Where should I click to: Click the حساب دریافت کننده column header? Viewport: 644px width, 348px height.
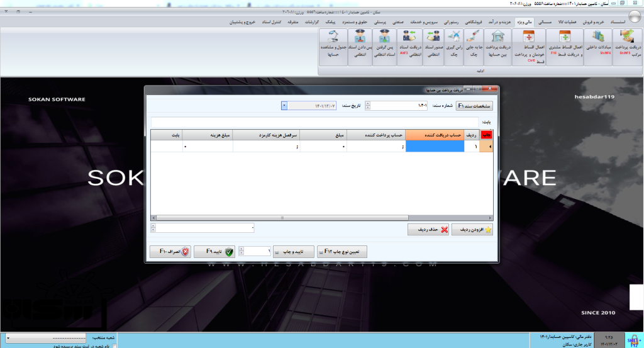(435, 135)
